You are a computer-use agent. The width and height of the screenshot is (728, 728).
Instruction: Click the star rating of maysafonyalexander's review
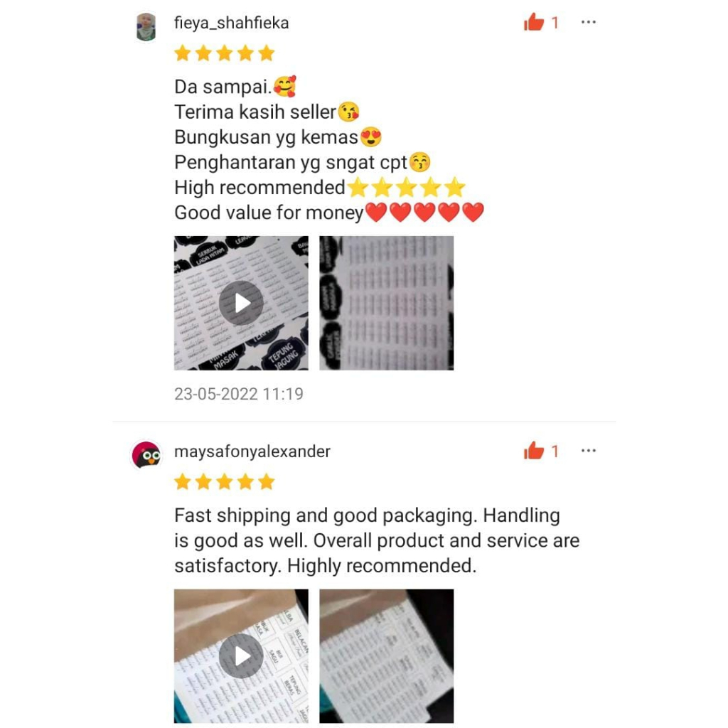(x=225, y=482)
